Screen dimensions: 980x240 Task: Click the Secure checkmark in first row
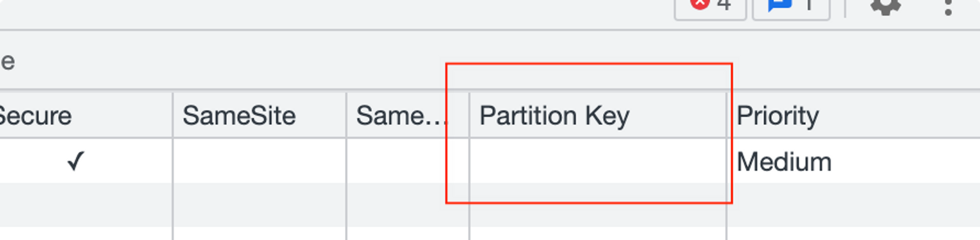pyautogui.click(x=76, y=161)
